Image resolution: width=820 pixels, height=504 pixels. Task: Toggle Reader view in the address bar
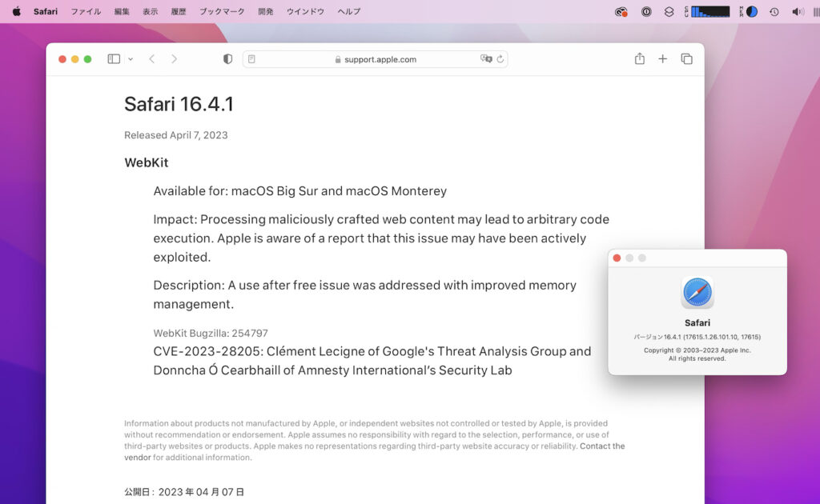pyautogui.click(x=251, y=59)
